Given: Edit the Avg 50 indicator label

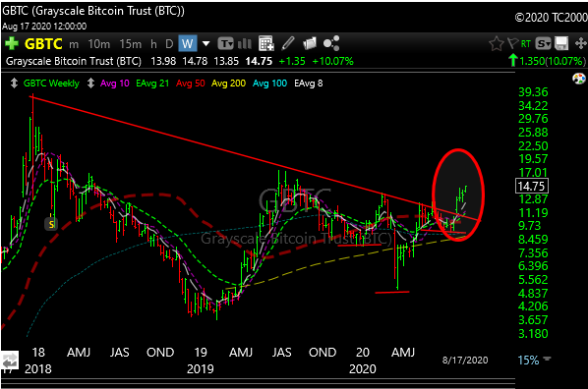Looking at the screenshot, I should (191, 83).
